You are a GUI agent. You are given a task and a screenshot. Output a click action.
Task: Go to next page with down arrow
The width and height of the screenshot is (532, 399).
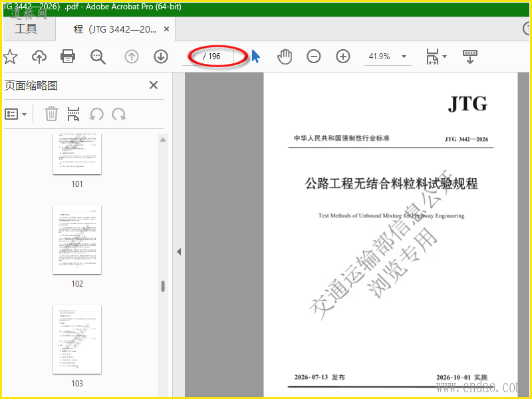(x=161, y=57)
